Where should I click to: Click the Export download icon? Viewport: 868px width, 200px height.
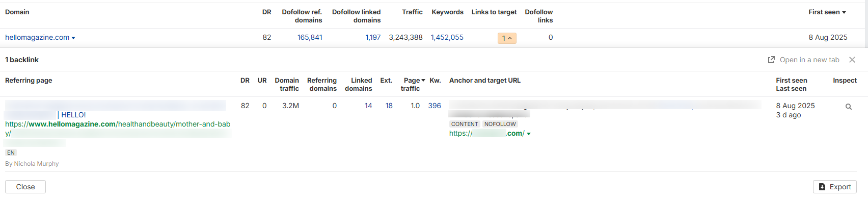click(822, 187)
